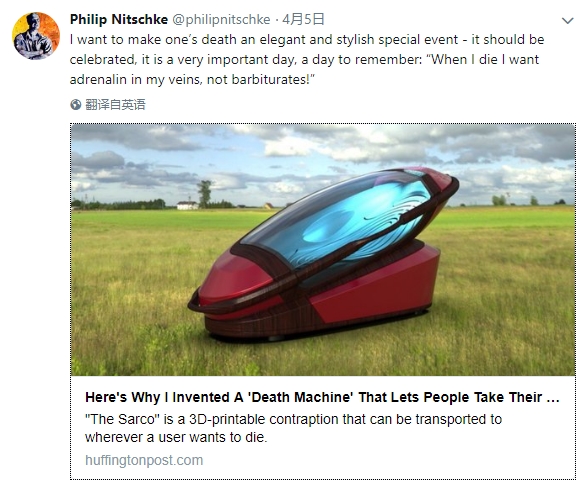Open the 'Death Machine' article headline
Screen dimensions: 582x486
[322, 397]
